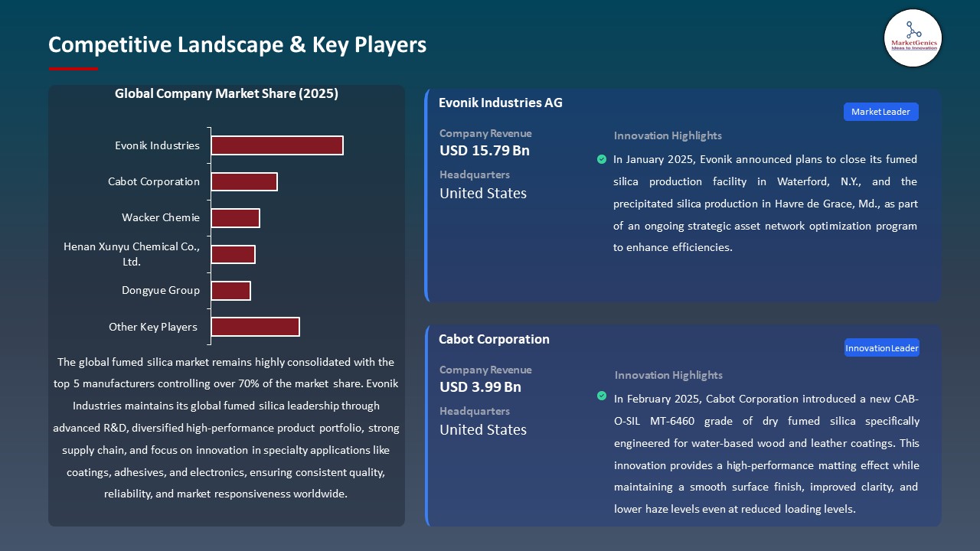Screen dimensions: 980x551
Task: Select the green checkmark beside Evonik's highlight
Action: click(x=602, y=159)
